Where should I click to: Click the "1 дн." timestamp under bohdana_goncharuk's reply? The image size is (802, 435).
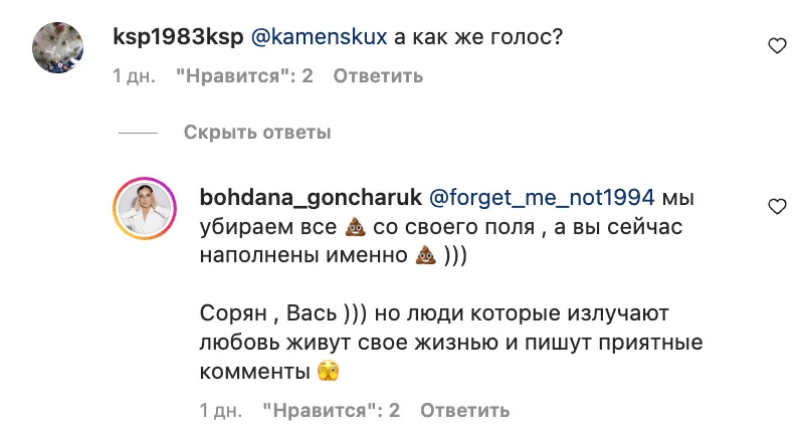pyautogui.click(x=220, y=410)
